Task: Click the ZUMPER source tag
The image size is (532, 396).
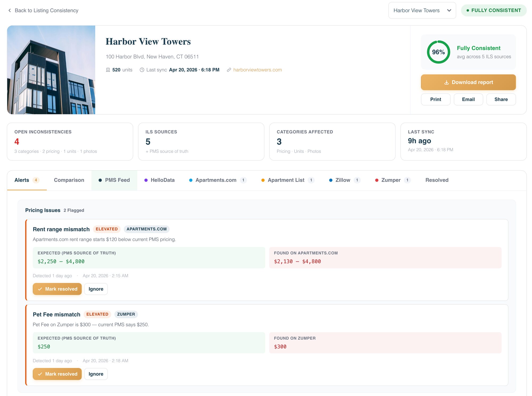Action: pos(126,314)
